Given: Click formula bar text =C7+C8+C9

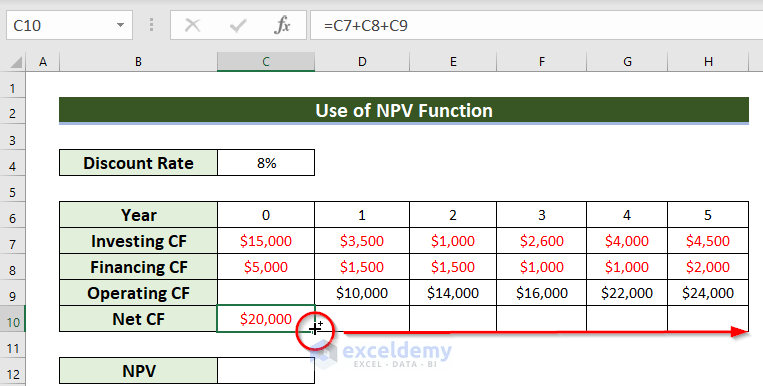Looking at the screenshot, I should point(366,25).
